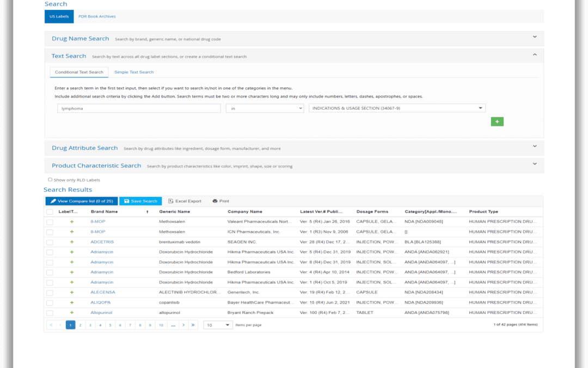The height and width of the screenshot is (368, 588).
Task: Go to results page 7
Action: click(130, 325)
